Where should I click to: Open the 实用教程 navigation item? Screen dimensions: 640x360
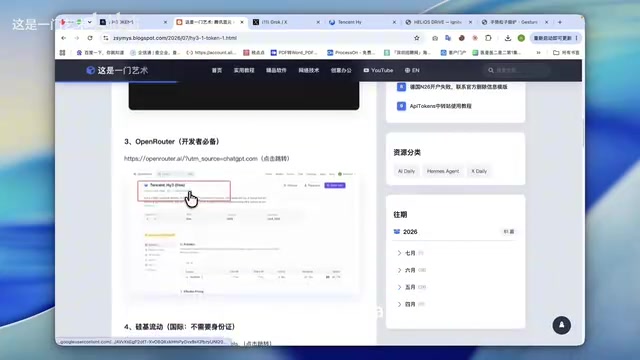244,70
